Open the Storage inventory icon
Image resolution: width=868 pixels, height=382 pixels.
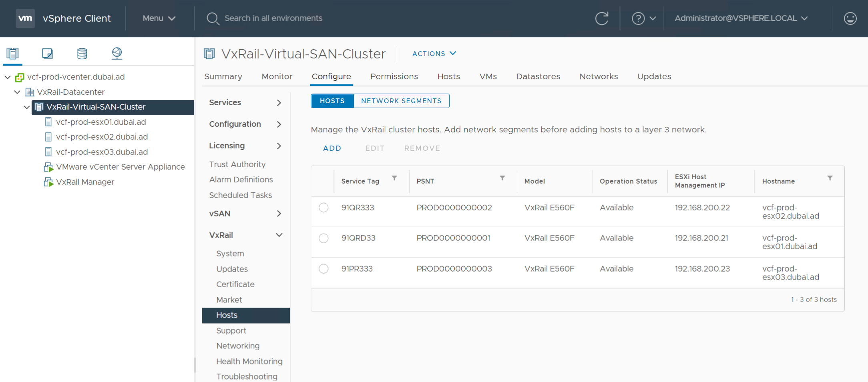point(82,53)
